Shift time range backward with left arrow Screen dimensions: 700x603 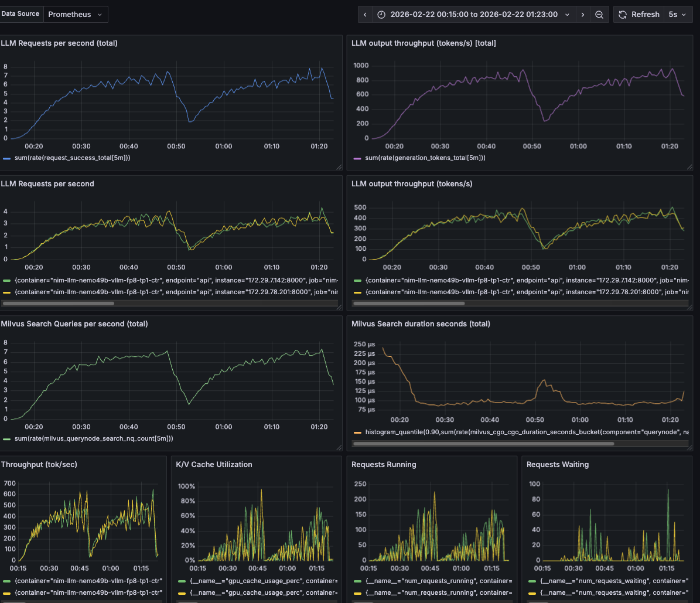coord(365,15)
